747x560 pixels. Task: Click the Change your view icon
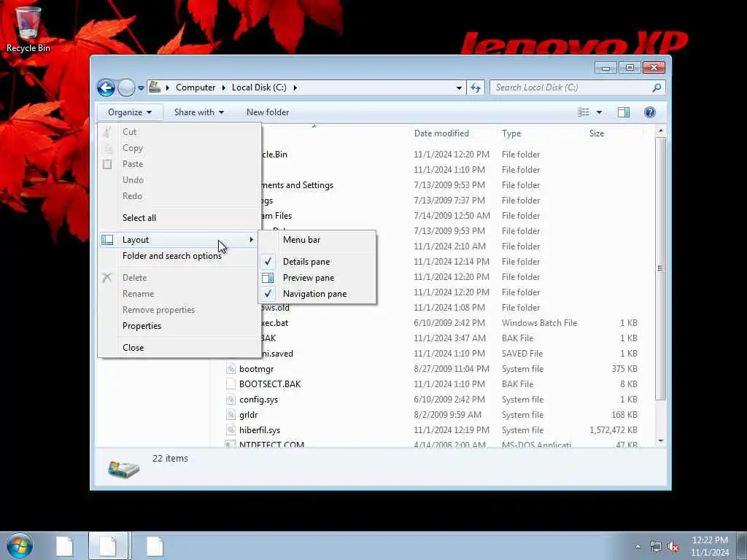584,112
